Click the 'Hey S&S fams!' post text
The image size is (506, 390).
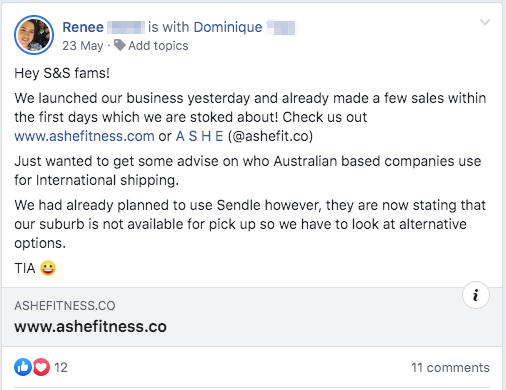62,73
